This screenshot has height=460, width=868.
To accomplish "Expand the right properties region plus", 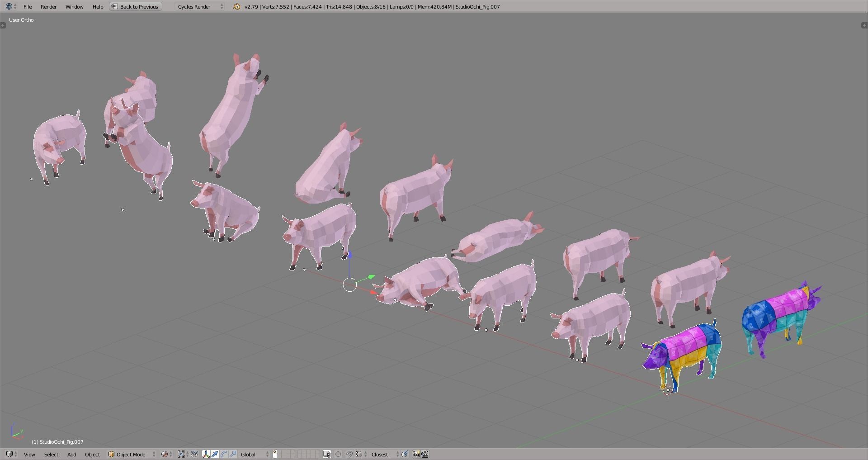I will (x=864, y=25).
